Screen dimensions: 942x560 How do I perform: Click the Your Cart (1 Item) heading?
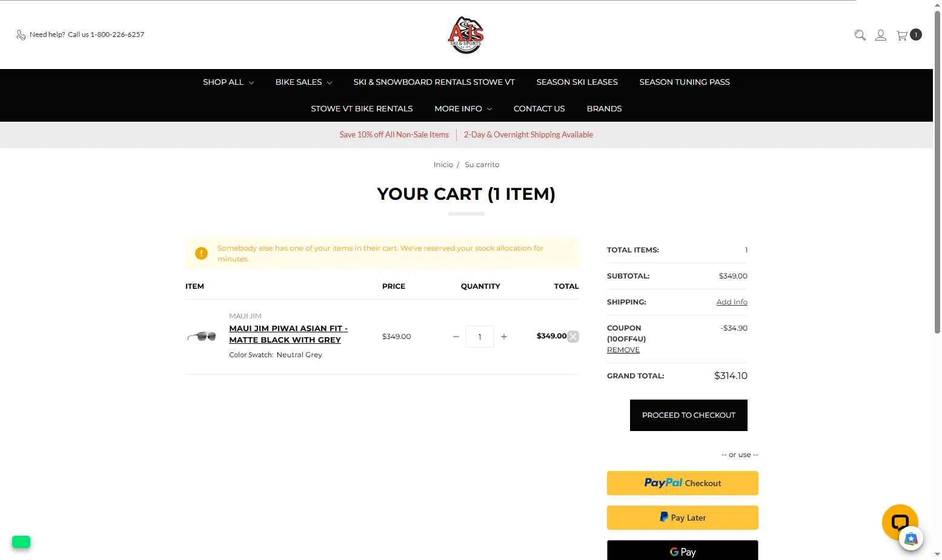point(466,194)
